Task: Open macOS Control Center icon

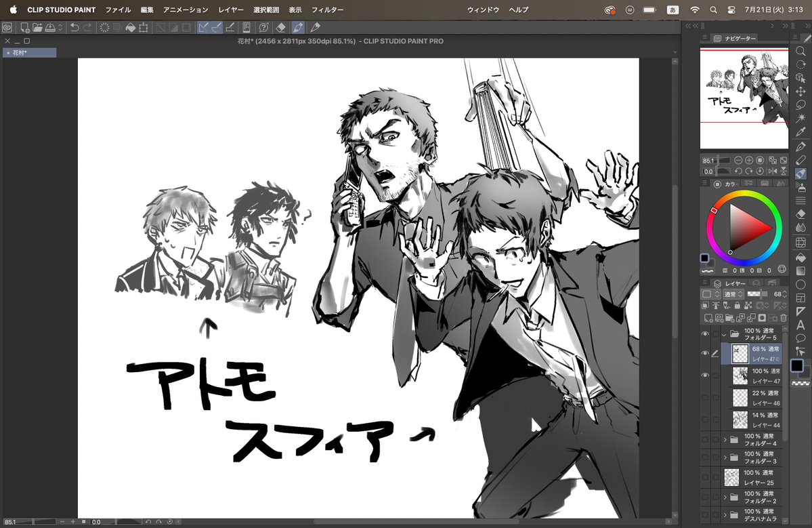Action: pos(731,10)
